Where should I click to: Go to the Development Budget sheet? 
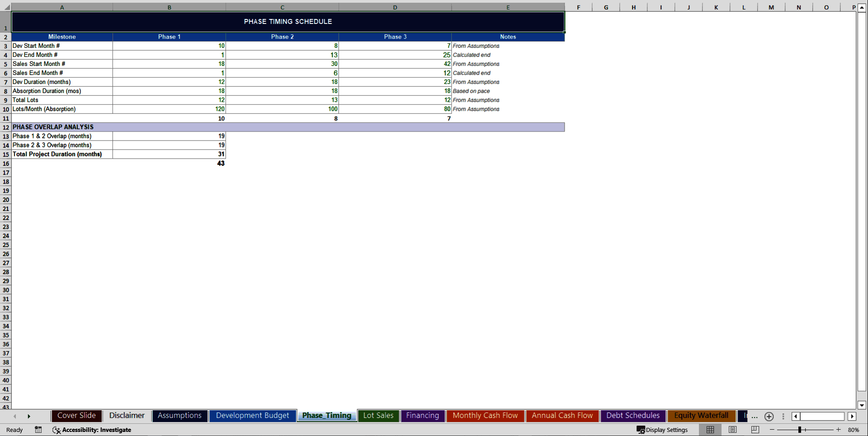252,416
